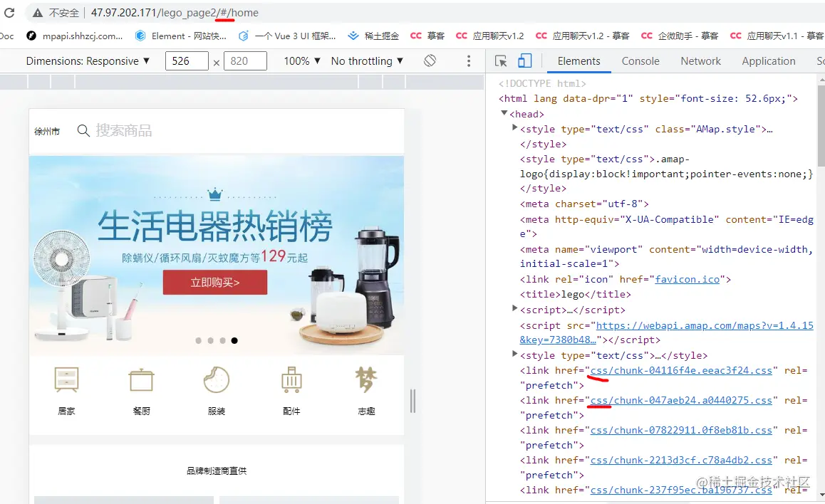Open the webapi.amap.com maps script link
The height and width of the screenshot is (504, 825).
pos(705,326)
